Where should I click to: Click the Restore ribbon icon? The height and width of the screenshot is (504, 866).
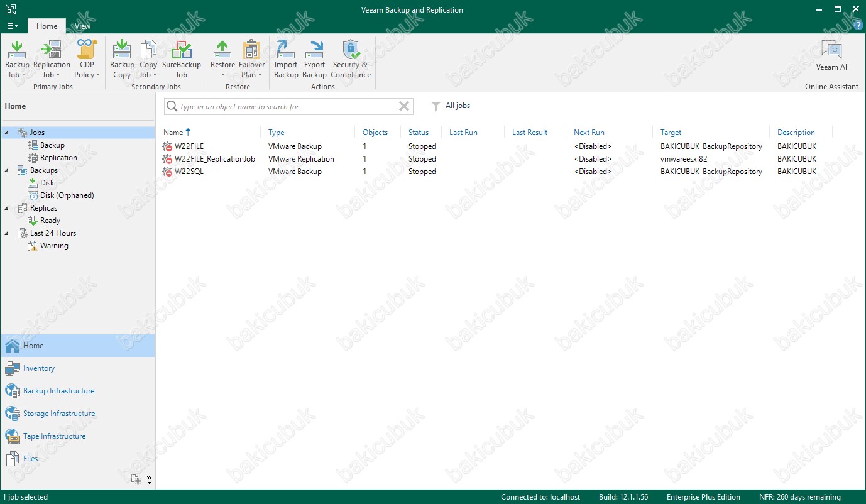[222, 49]
